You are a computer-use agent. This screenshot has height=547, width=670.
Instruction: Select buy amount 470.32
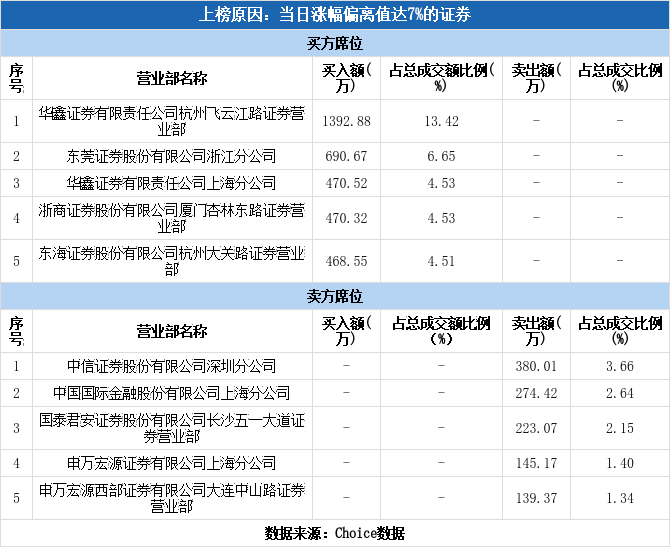tap(347, 218)
